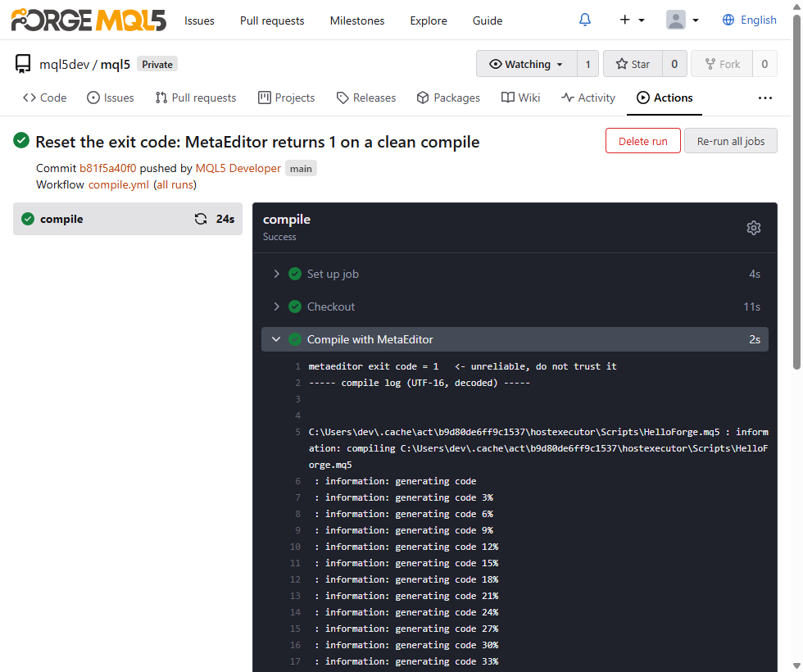
Task: Open Explore in the top navigation
Action: [x=428, y=20]
